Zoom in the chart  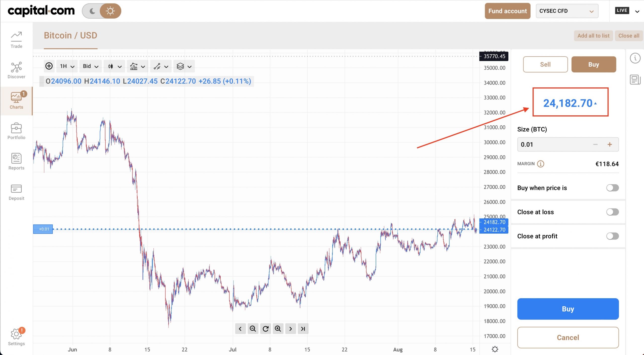click(278, 329)
